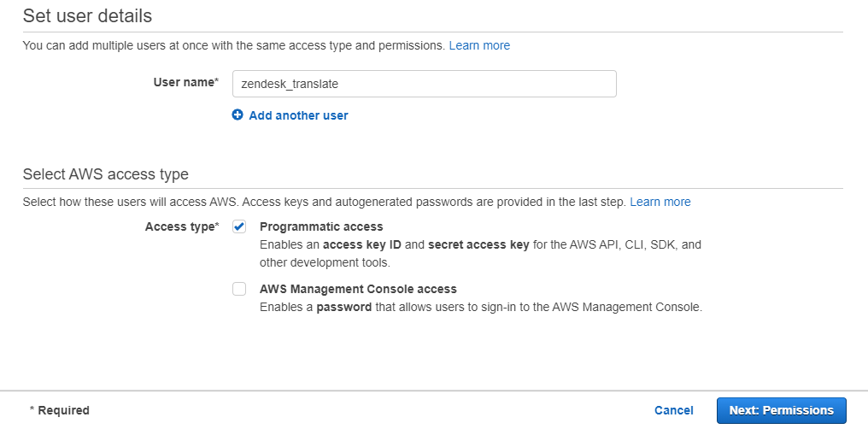Click the description about password sign-in

[x=480, y=307]
